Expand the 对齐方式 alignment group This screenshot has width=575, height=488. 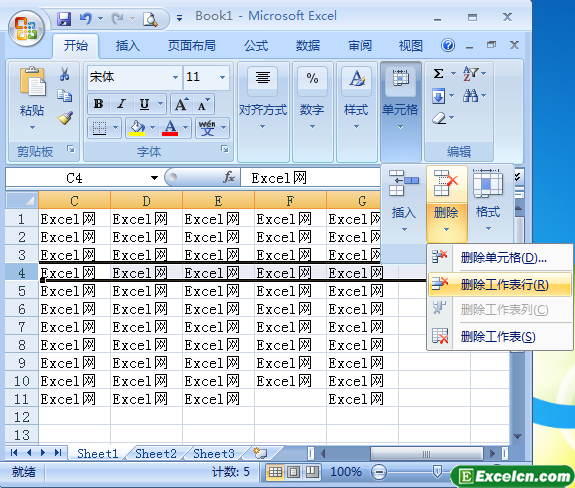click(263, 112)
